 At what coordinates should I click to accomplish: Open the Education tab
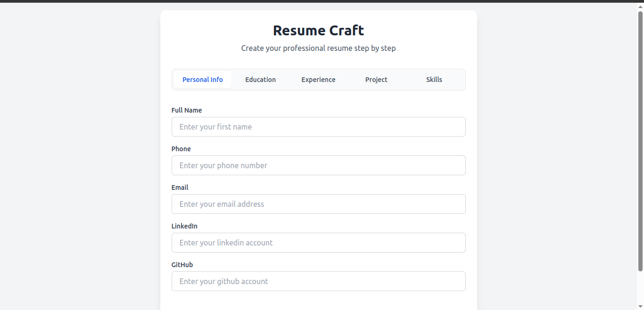tap(260, 80)
